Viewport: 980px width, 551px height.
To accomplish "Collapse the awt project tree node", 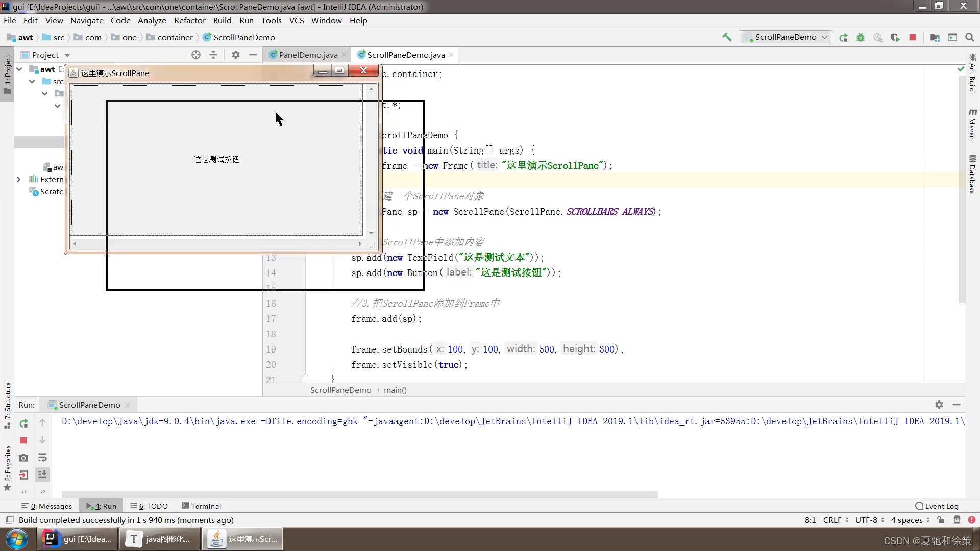I will pos(19,69).
